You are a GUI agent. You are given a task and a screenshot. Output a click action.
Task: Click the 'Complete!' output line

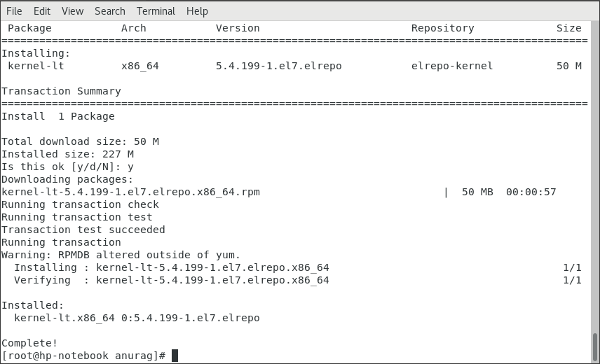29,343
